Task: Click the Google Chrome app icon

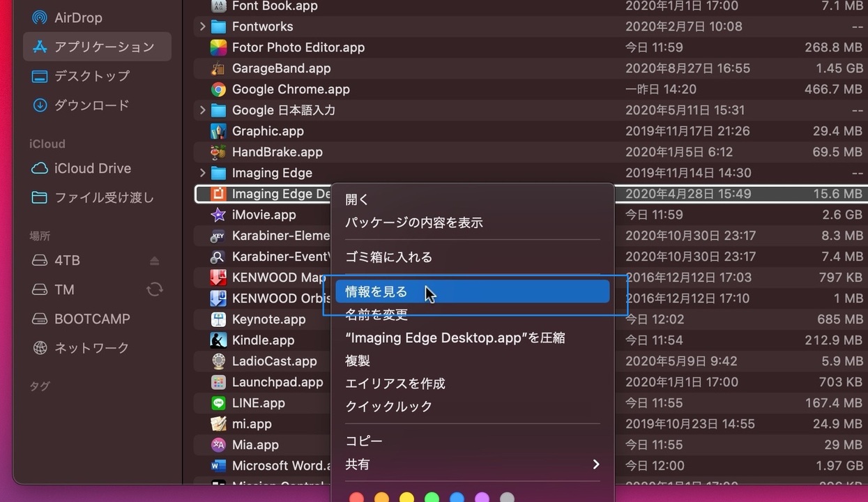Action: tap(219, 89)
